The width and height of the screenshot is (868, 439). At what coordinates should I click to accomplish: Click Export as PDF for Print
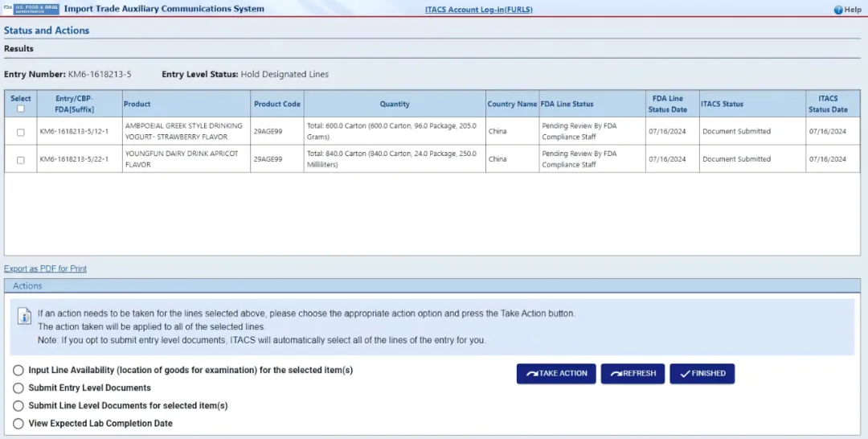[45, 269]
